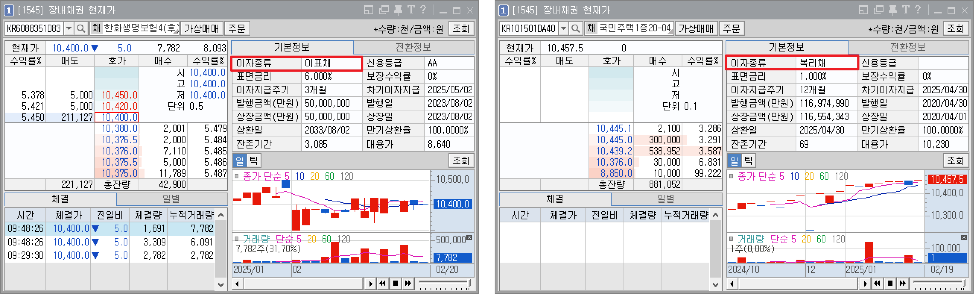Screen dimensions: 980x294
Task: Click the magnifier search icon beside KR101501DA40
Action: [576, 29]
